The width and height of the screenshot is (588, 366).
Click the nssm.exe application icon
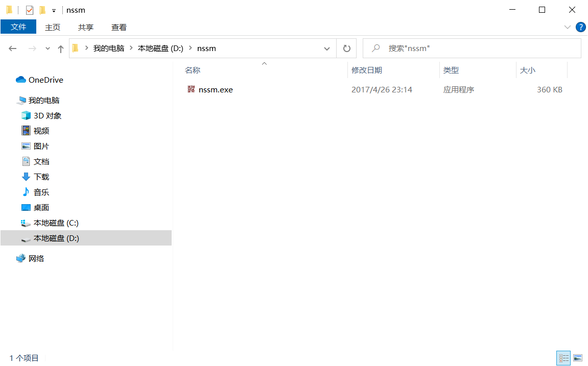coord(191,89)
